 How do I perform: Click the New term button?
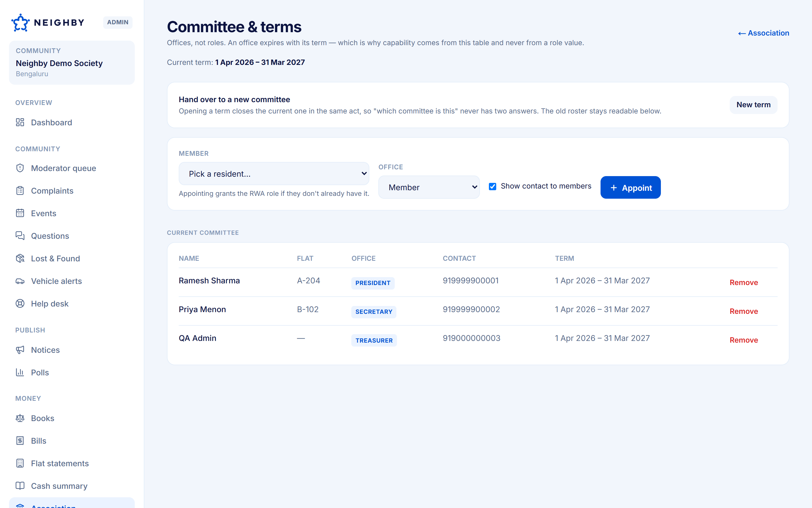(x=753, y=105)
